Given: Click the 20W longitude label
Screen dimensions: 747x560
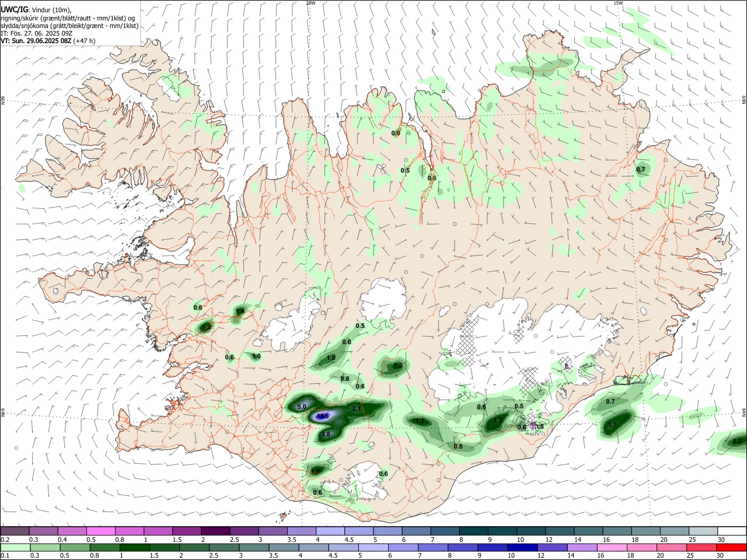Looking at the screenshot, I should [x=310, y=3].
